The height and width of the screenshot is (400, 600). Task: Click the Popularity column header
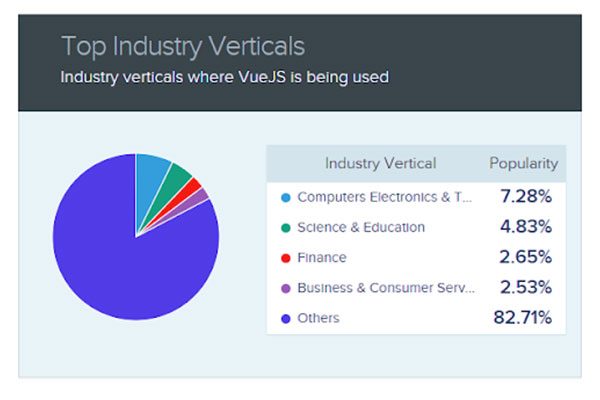coord(523,163)
